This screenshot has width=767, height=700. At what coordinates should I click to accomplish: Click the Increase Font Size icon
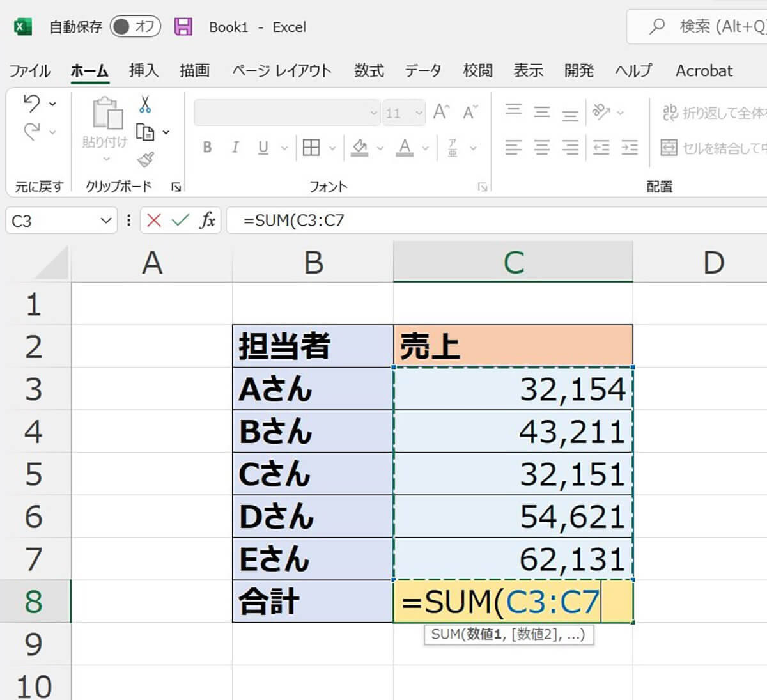point(441,113)
